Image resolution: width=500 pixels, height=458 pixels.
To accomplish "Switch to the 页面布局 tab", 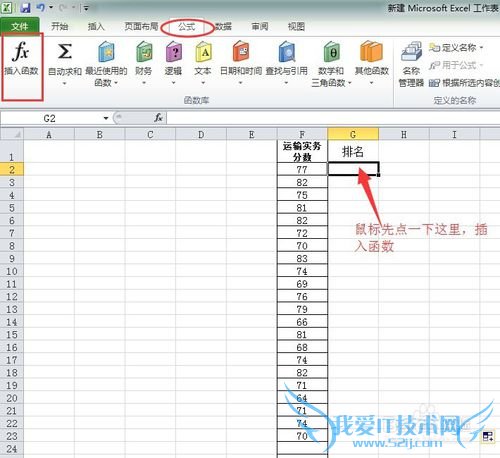I will tap(141, 26).
